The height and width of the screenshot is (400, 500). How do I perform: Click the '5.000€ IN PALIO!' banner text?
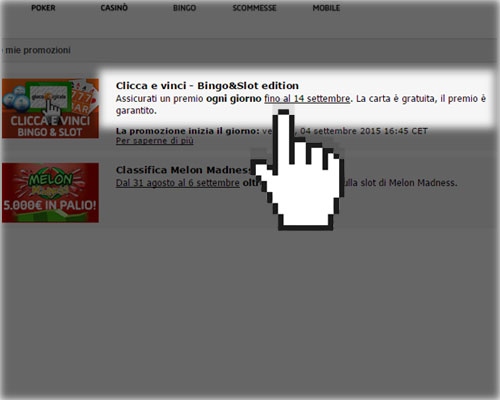(50, 205)
